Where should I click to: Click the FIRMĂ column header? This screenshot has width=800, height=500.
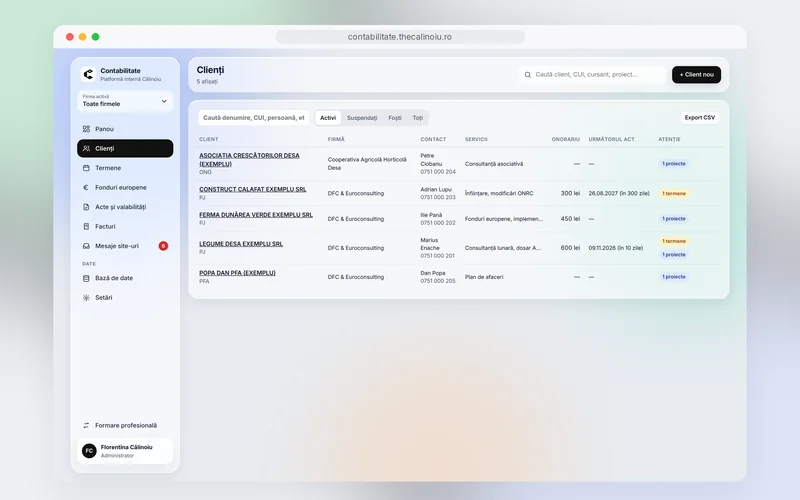pyautogui.click(x=336, y=139)
